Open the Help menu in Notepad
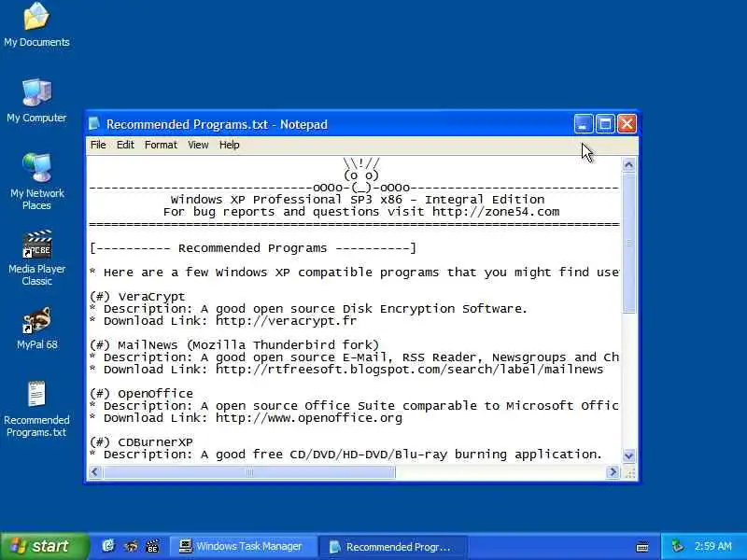Viewport: 747px width, 560px height. click(229, 145)
